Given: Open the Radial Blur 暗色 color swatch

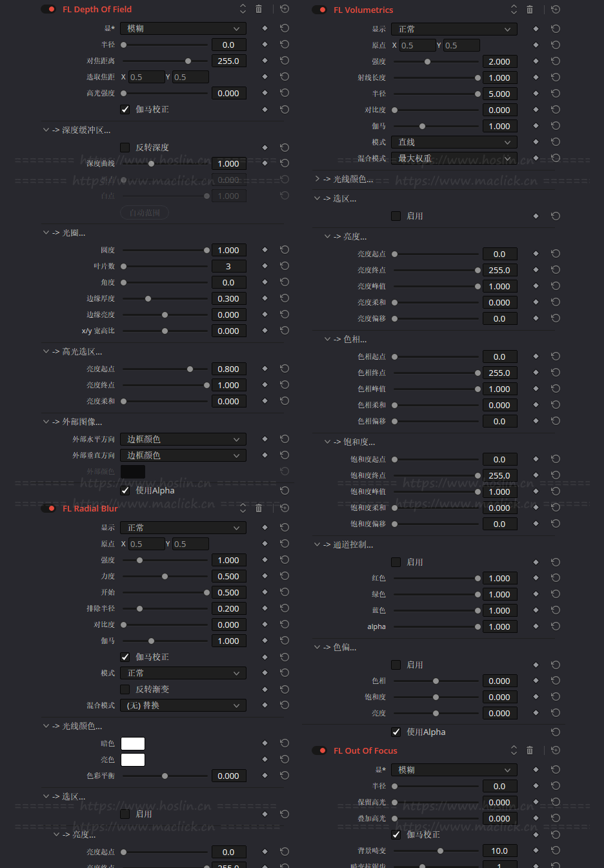Looking at the screenshot, I should click(x=133, y=743).
